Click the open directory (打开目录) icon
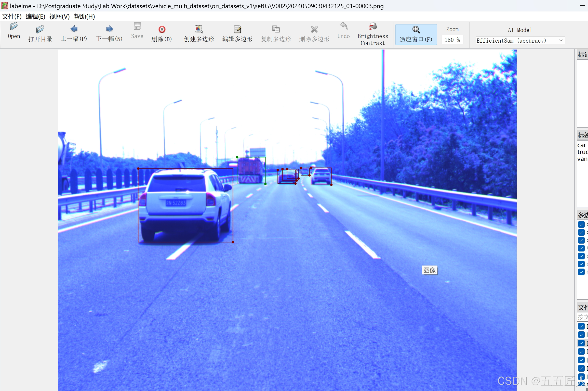This screenshot has width=588, height=391. tap(40, 29)
